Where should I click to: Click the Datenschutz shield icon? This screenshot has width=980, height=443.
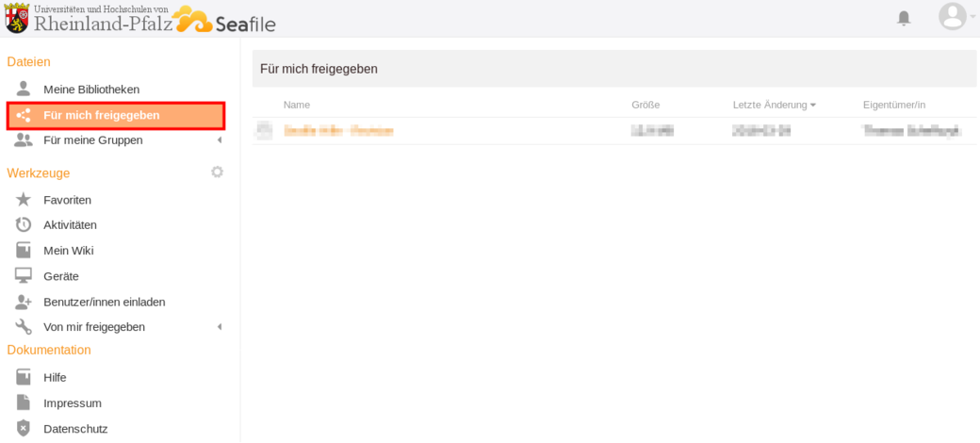click(x=24, y=429)
